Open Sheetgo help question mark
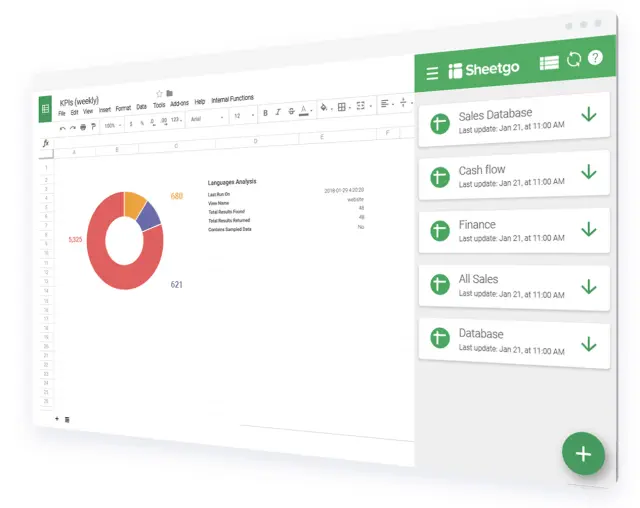This screenshot has width=640, height=508. click(x=595, y=58)
